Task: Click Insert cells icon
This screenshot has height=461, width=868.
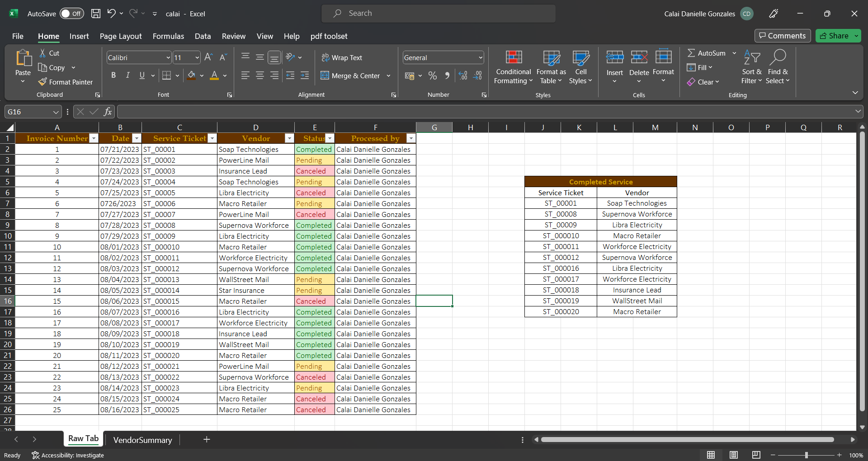Action: tap(615, 57)
